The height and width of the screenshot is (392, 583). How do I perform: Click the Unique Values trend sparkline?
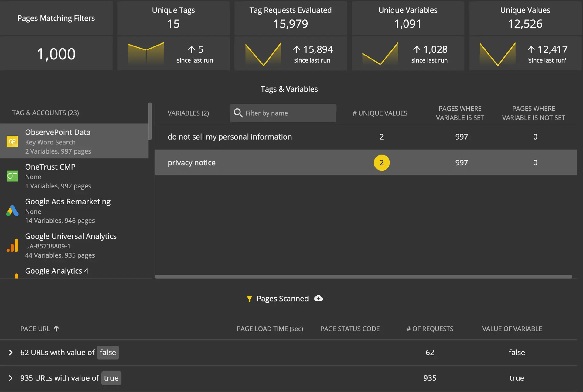pyautogui.click(x=497, y=53)
